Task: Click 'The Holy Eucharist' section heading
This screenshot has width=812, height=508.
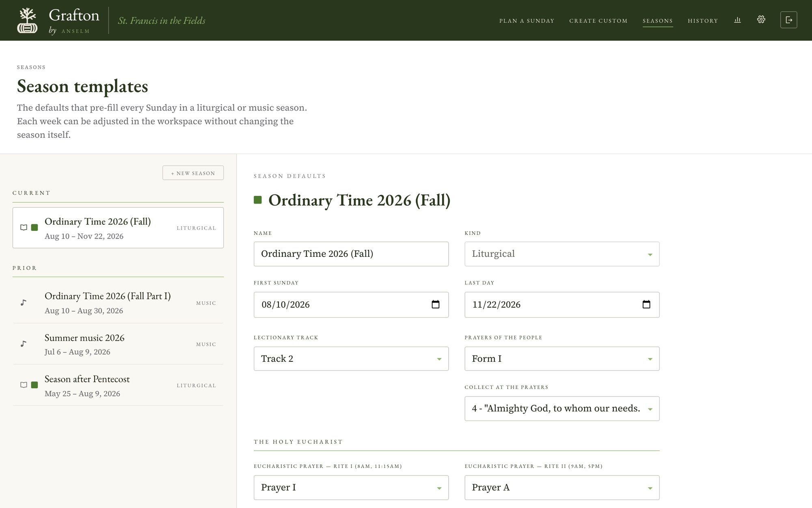Action: click(x=298, y=442)
